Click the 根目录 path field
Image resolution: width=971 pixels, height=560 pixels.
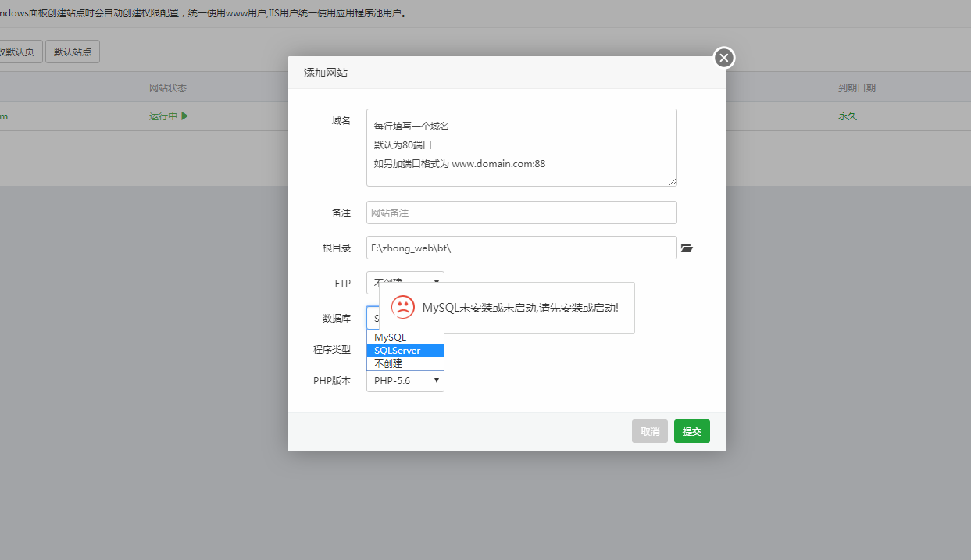pos(522,248)
